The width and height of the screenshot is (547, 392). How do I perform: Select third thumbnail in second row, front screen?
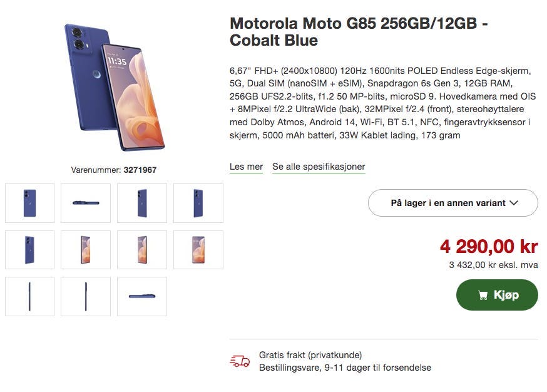click(x=142, y=250)
